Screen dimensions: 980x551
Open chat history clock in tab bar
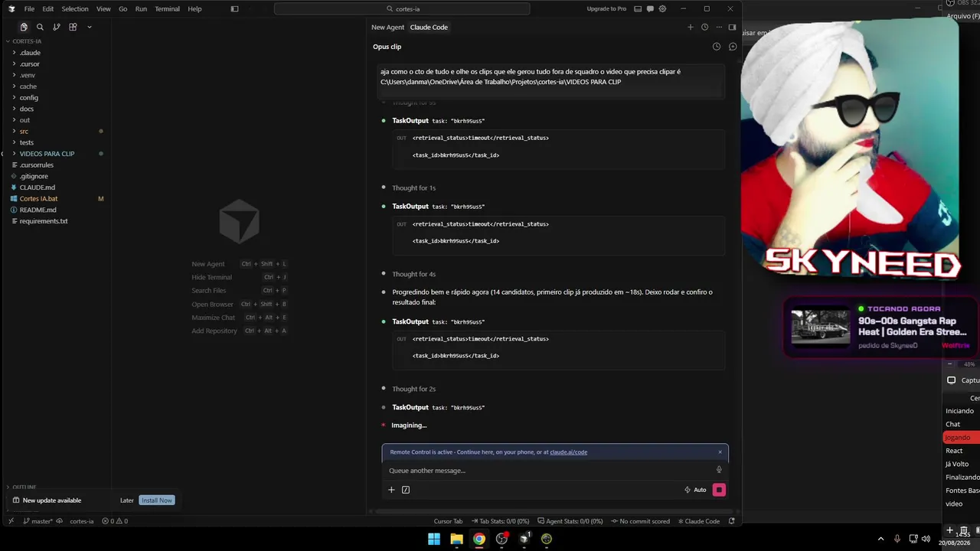click(x=704, y=27)
